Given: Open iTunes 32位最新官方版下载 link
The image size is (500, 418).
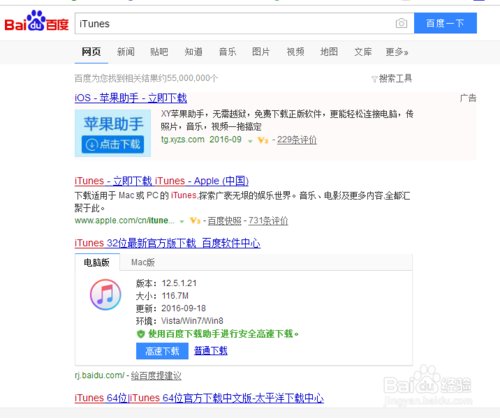Looking at the screenshot, I should (x=167, y=243).
